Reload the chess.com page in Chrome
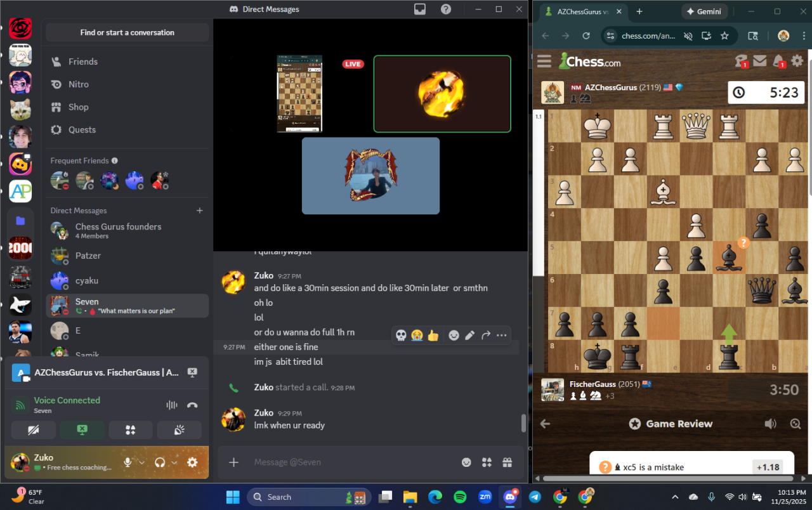This screenshot has height=510, width=812. click(586, 36)
